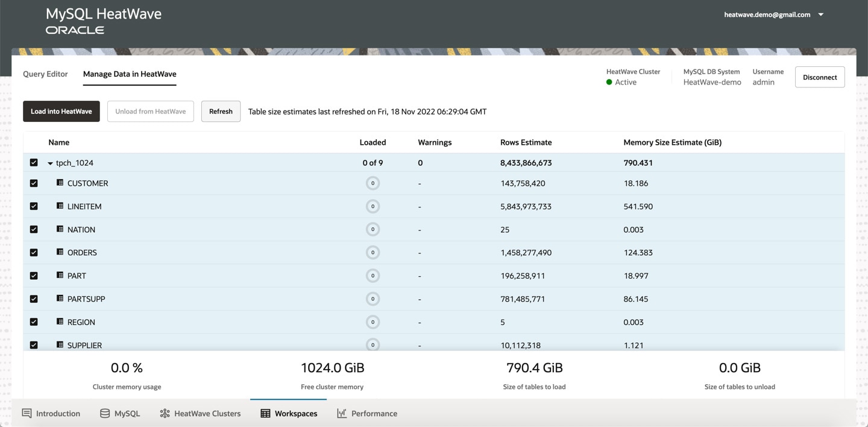The width and height of the screenshot is (868, 427).
Task: Click the Load into HeatWave button
Action: (x=61, y=111)
